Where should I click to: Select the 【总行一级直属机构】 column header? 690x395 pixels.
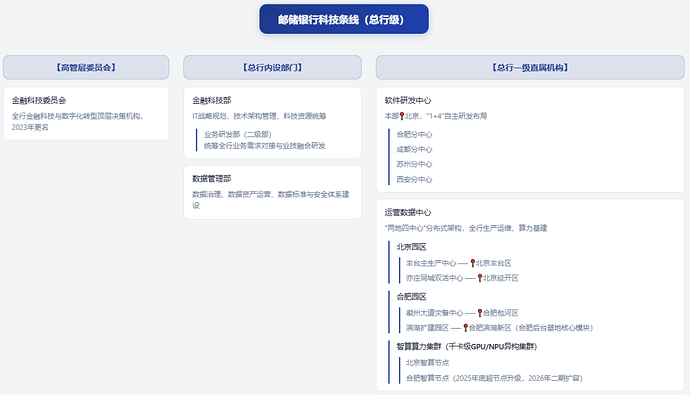click(530, 67)
